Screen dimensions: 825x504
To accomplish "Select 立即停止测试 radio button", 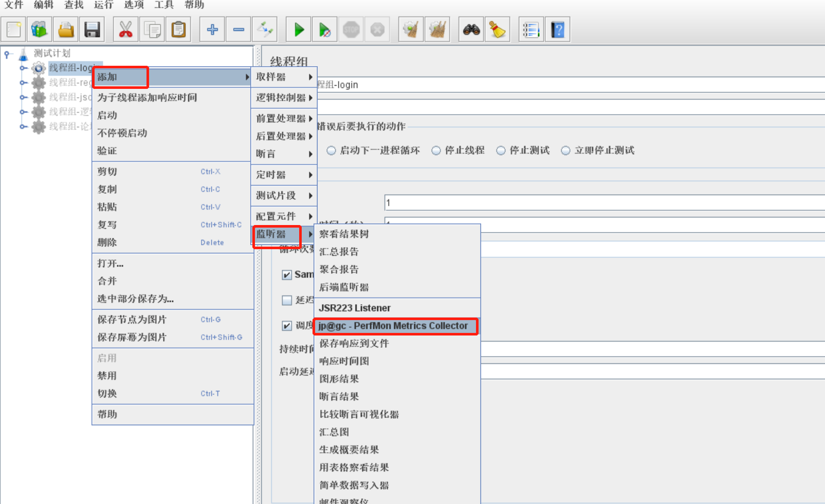I will tap(565, 151).
